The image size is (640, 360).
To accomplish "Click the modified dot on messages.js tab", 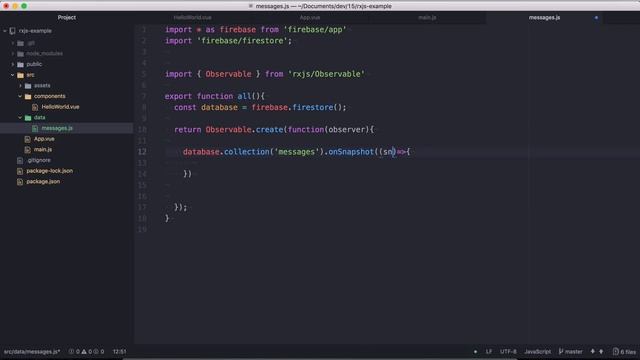I will [x=596, y=18].
